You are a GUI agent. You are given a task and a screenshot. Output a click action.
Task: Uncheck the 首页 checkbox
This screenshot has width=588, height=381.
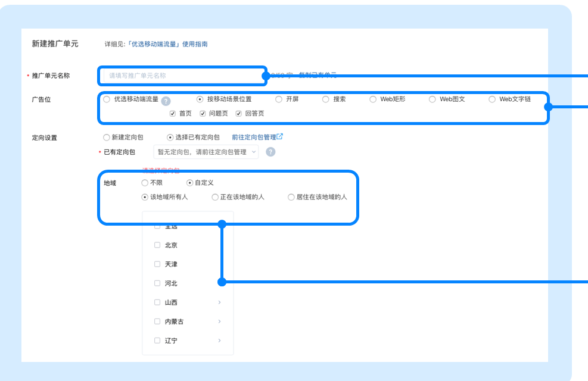(x=173, y=113)
